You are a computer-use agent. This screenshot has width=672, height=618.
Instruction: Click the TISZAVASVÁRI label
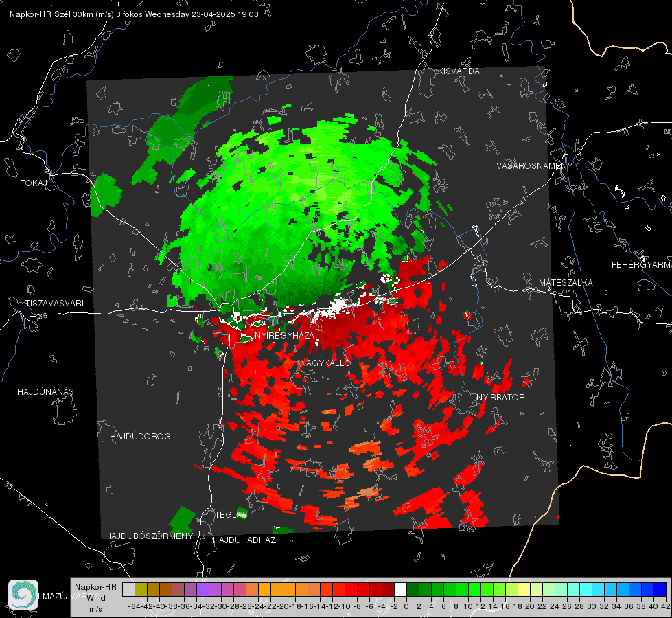[54, 304]
